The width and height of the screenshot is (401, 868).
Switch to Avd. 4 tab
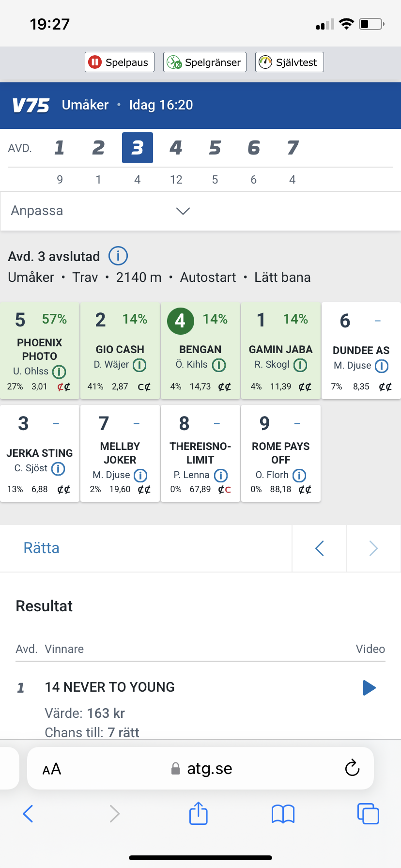(176, 148)
